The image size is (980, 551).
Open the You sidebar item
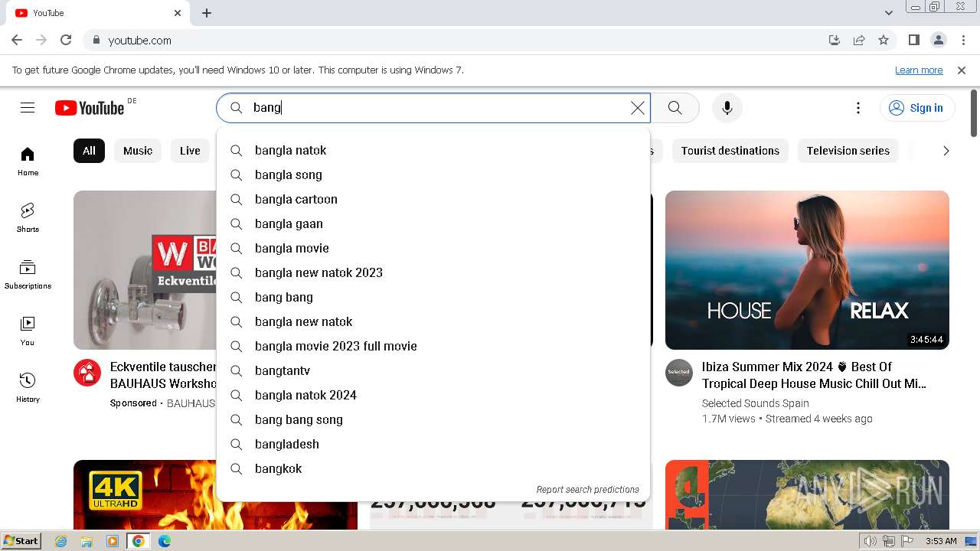[28, 331]
